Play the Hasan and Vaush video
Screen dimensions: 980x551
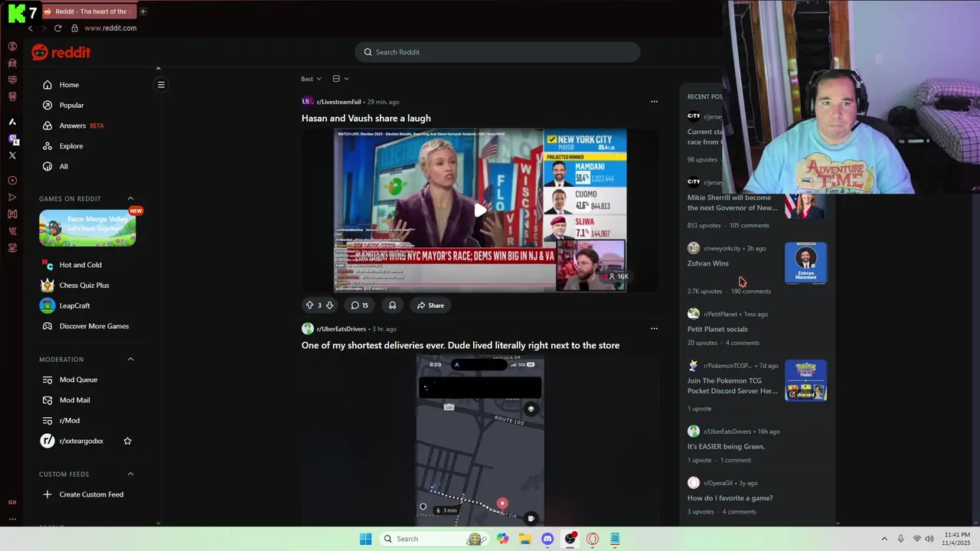pos(479,210)
